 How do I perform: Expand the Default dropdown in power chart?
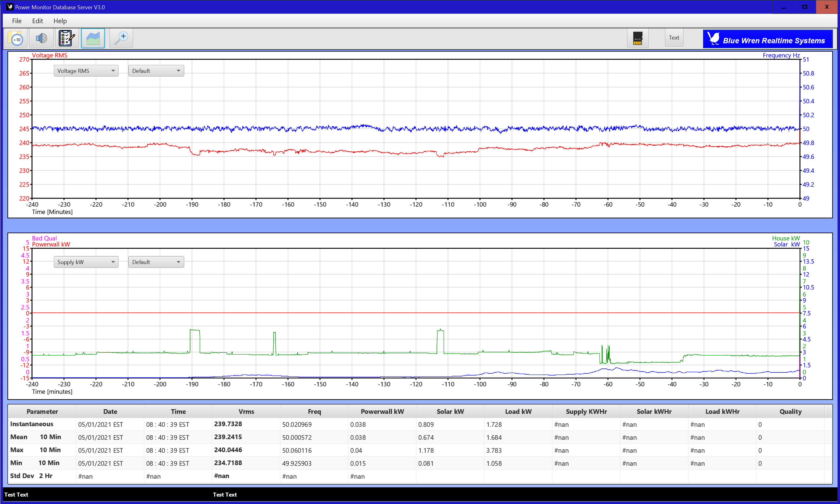[x=156, y=262]
